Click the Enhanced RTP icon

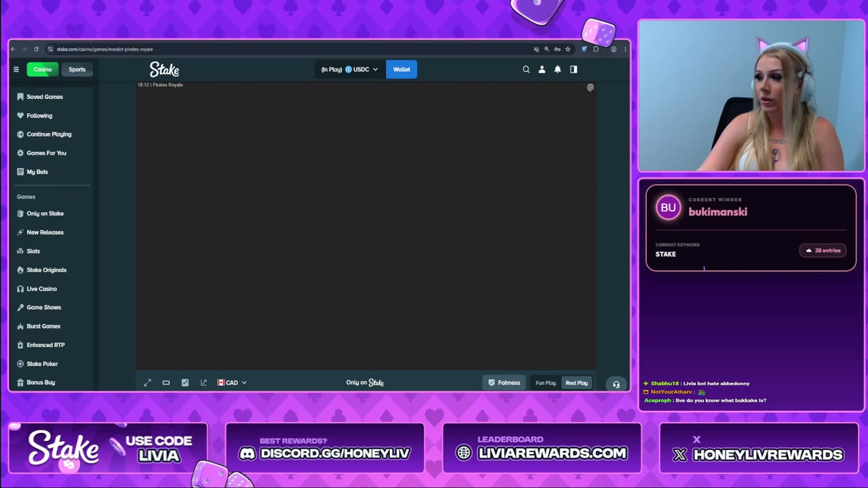20,345
